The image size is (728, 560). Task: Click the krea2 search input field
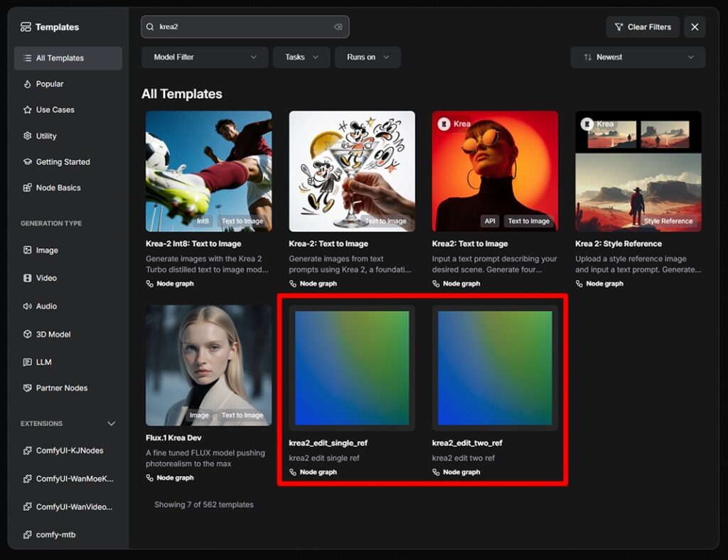245,27
